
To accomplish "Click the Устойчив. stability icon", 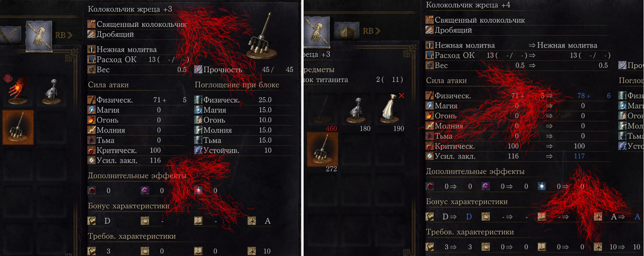I will (198, 150).
